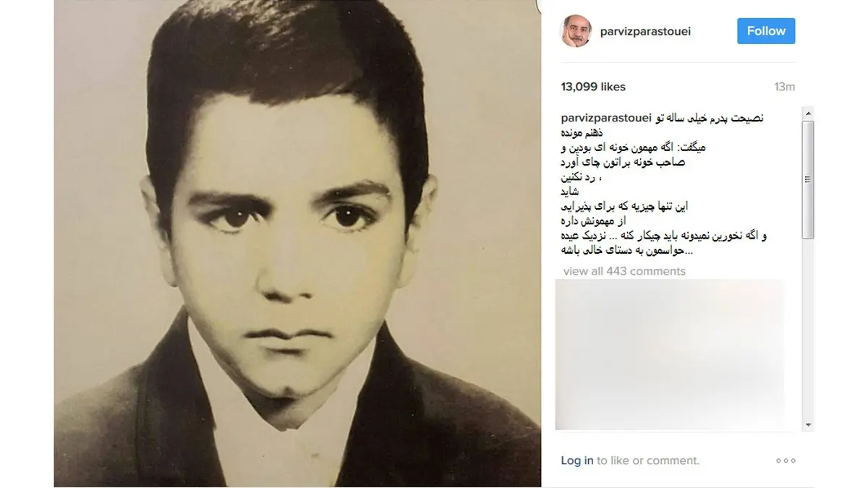
Task: Click the black-and-white boy portrait photo
Action: 297,243
